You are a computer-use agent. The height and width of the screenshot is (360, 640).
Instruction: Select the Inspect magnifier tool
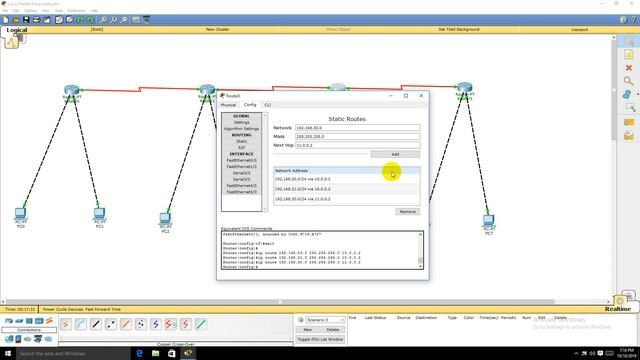(629, 81)
